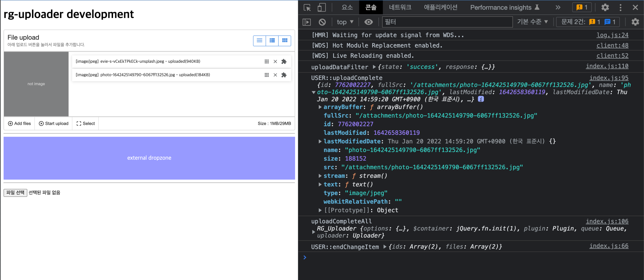The height and width of the screenshot is (280, 644).
Task: Open index.js:66 source link
Action: (x=609, y=246)
